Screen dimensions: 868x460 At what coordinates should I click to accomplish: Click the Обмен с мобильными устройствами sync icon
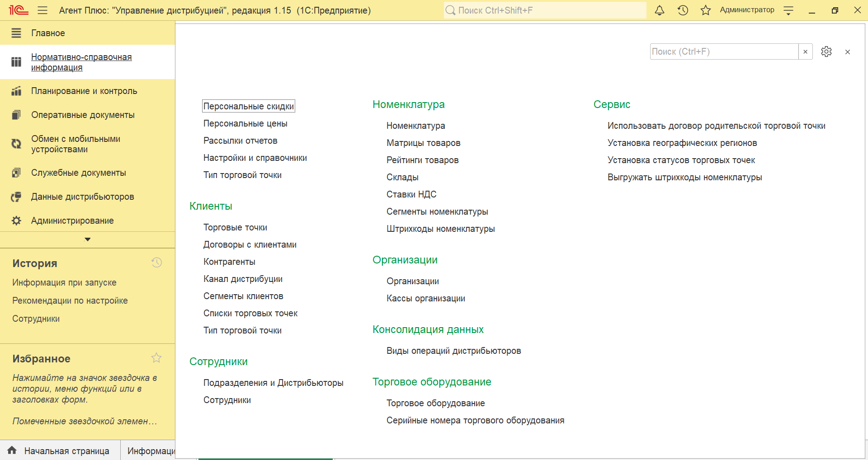click(16, 144)
